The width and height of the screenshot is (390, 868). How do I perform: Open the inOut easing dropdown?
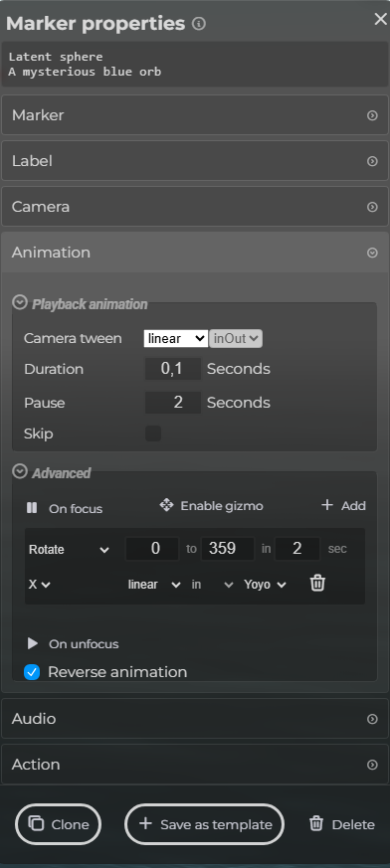[x=236, y=338]
